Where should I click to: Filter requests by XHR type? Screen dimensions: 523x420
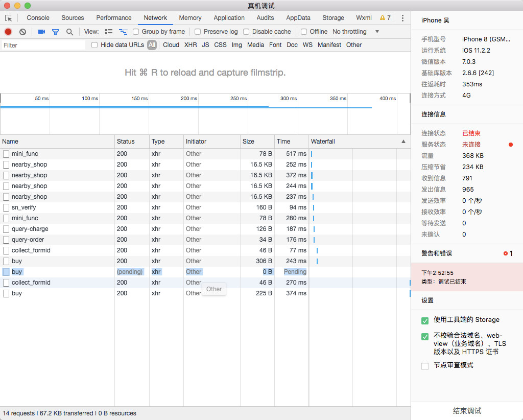[x=191, y=45]
